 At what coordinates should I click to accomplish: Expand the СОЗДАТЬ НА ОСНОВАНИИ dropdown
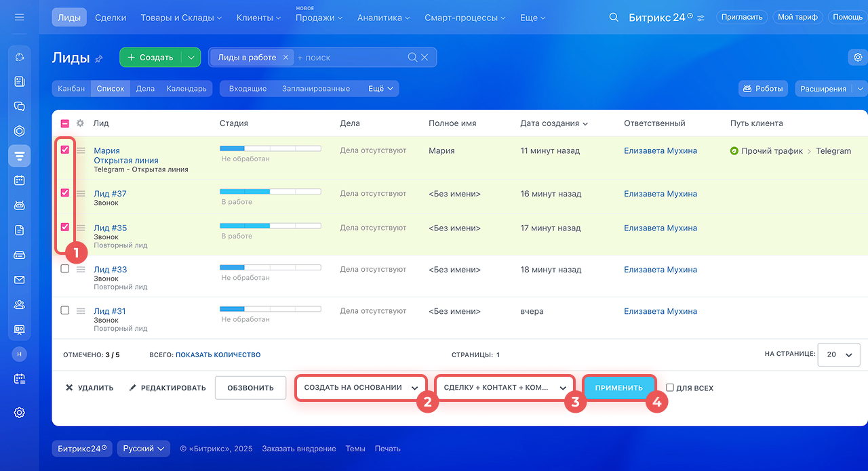click(x=361, y=388)
